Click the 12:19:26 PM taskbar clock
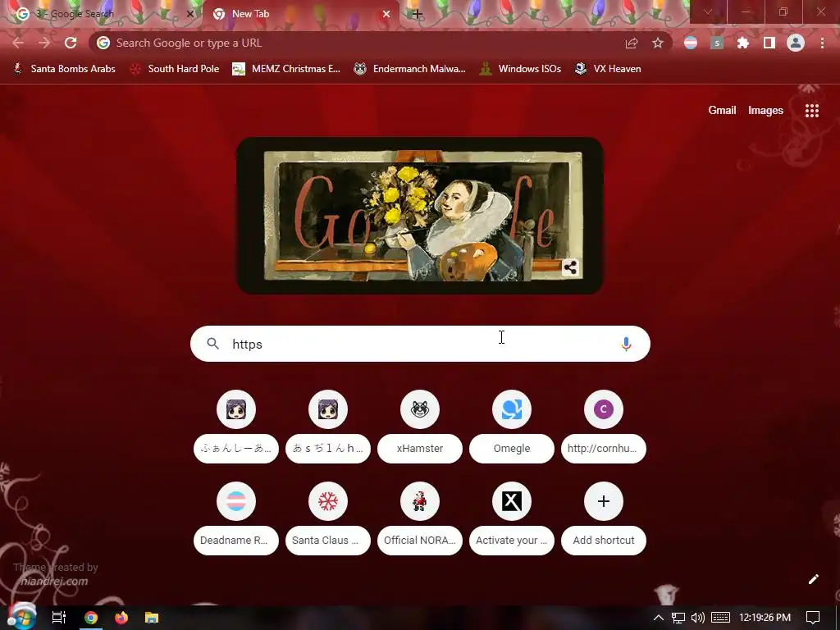The height and width of the screenshot is (630, 840). coord(765,618)
